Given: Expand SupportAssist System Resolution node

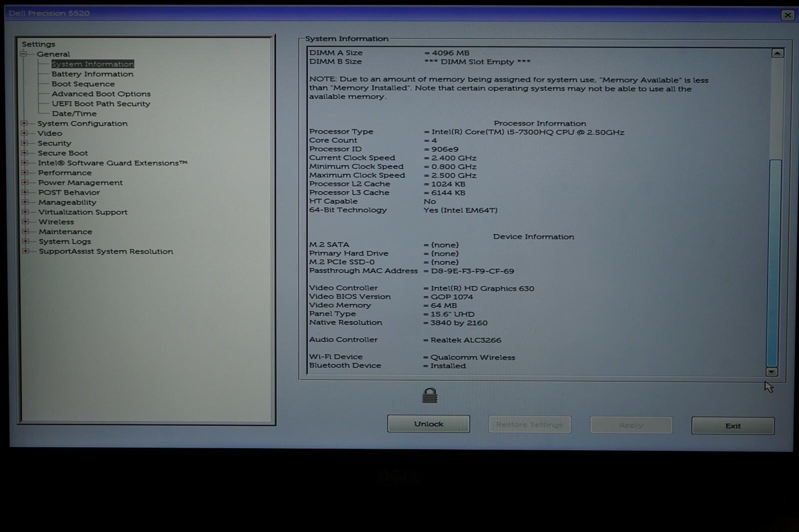Looking at the screenshot, I should (25, 251).
